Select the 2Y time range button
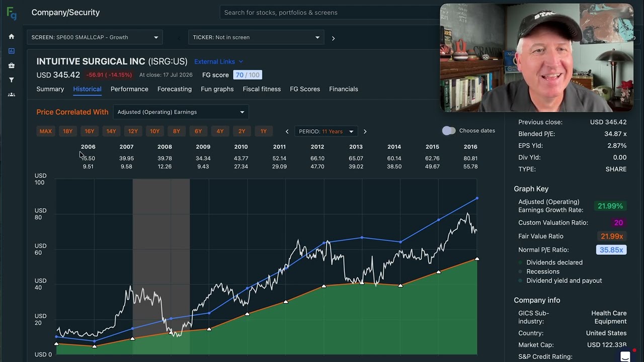644x362 pixels. pos(242,131)
